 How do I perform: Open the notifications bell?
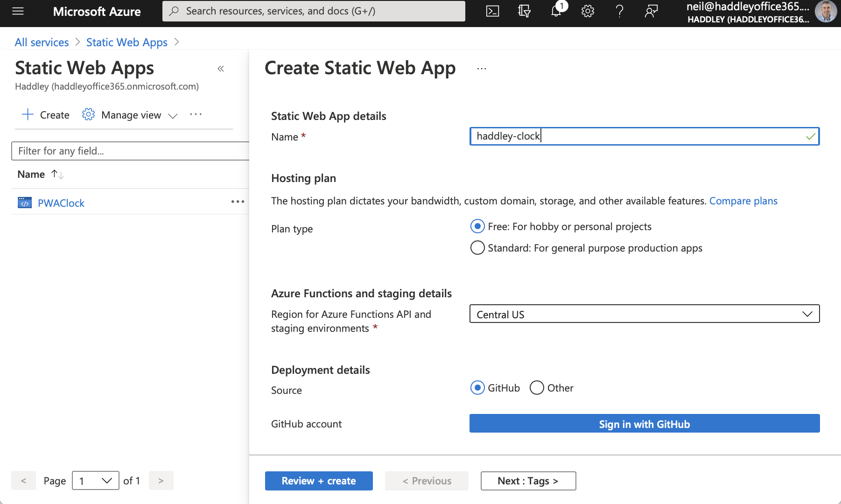(556, 11)
